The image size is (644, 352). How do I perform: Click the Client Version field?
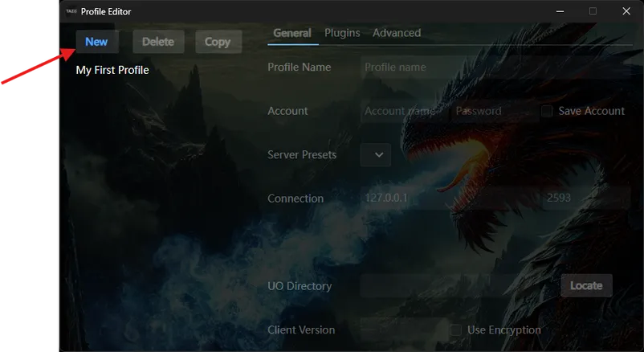404,329
